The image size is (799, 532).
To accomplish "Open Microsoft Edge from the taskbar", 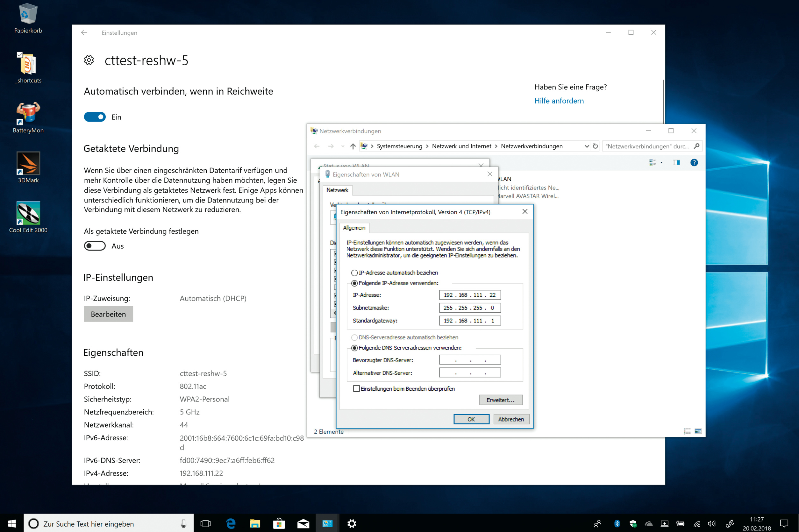I will (231, 523).
